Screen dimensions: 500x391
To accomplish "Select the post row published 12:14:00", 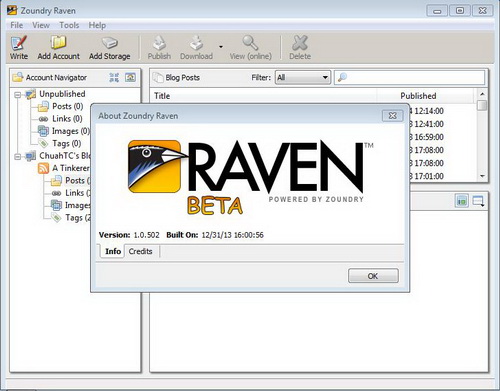I will tap(427, 111).
